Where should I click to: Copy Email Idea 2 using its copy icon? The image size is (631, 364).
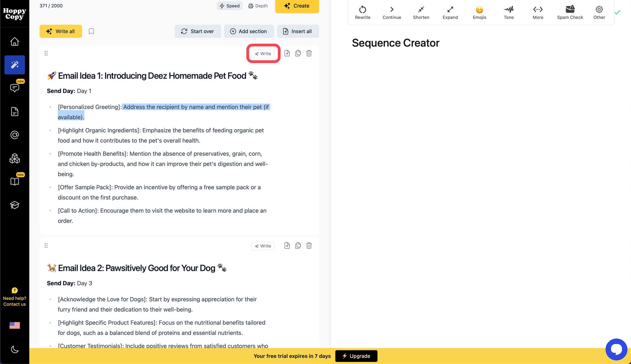pos(298,246)
